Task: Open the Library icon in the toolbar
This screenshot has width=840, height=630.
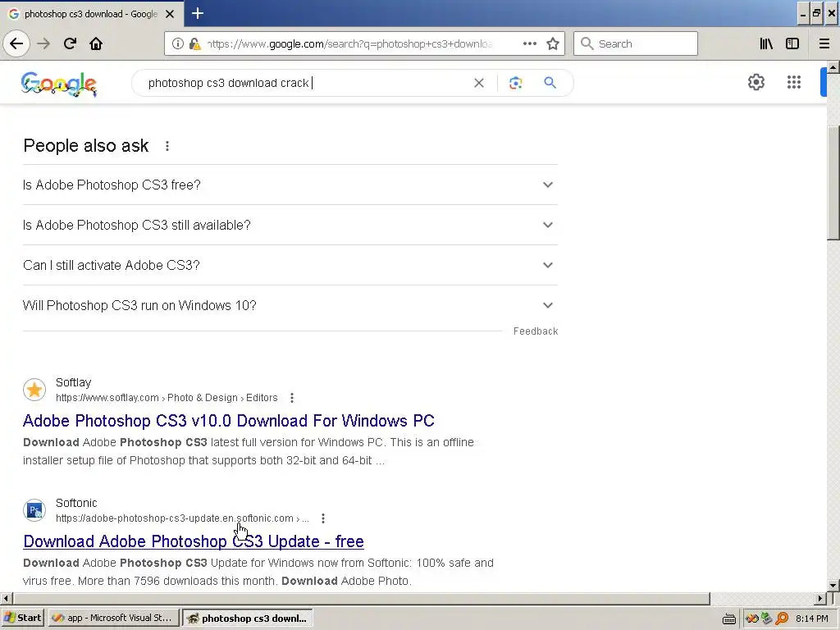Action: 766,43
